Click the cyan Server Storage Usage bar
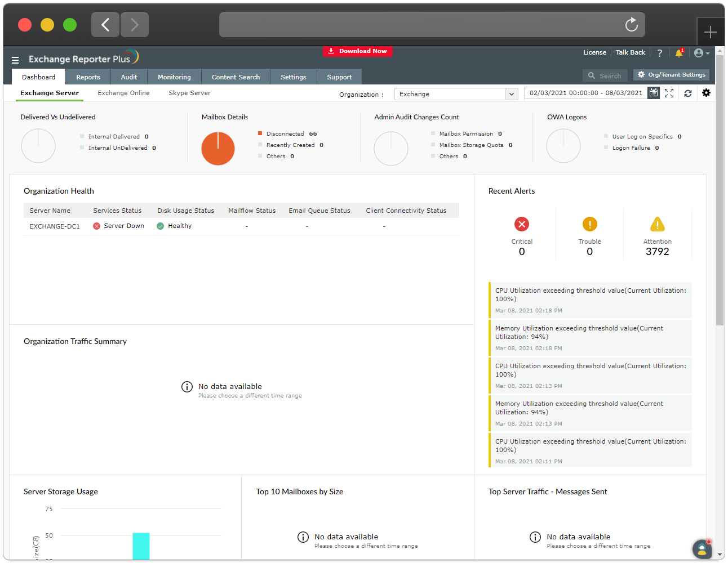The width and height of the screenshot is (728, 563). pyautogui.click(x=141, y=546)
